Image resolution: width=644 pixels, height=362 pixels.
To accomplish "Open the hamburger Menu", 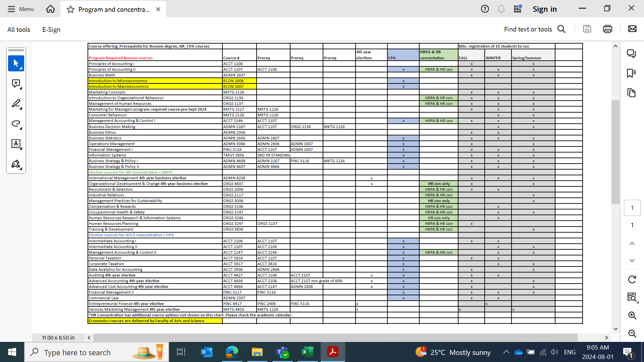I will coord(20,9).
